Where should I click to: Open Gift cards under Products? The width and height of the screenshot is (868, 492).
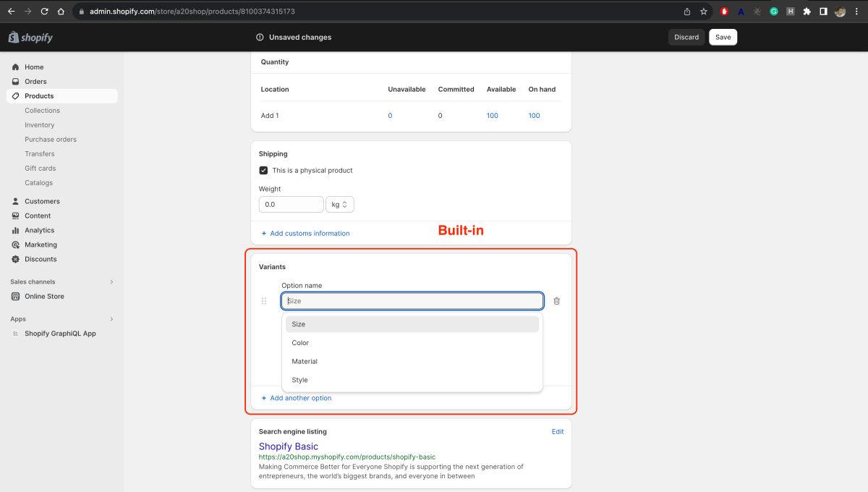(41, 169)
